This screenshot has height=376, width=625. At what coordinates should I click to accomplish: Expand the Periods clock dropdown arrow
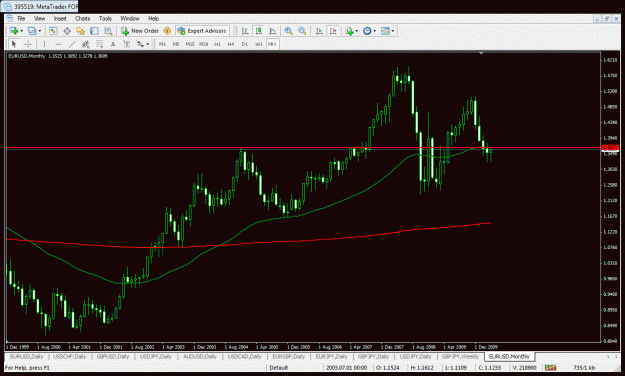[x=375, y=31]
